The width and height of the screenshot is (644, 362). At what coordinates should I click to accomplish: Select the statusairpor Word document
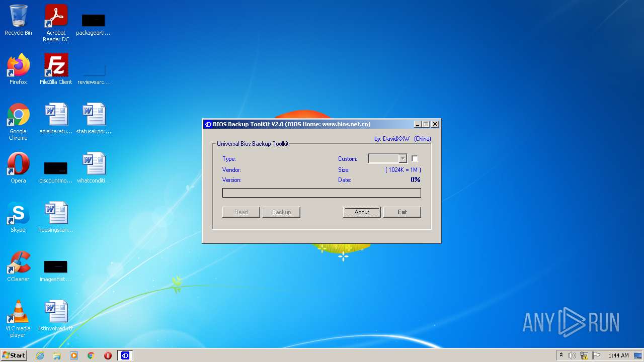(93, 119)
